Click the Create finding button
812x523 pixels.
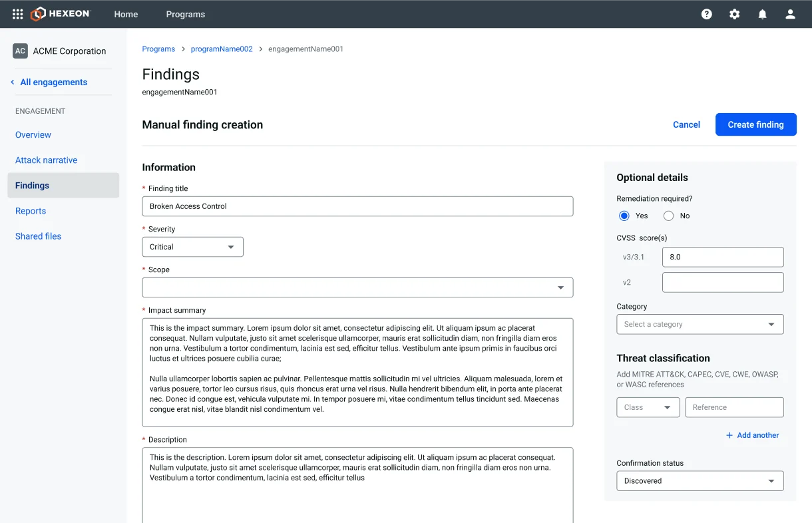click(756, 124)
